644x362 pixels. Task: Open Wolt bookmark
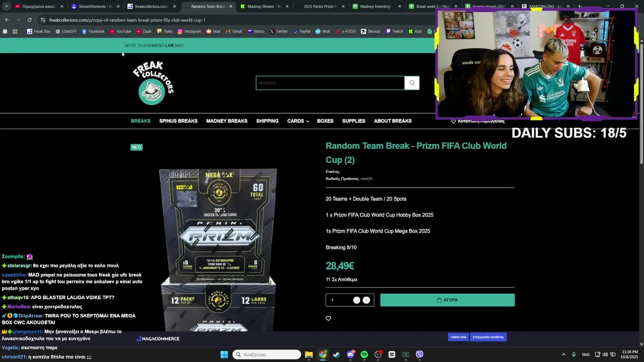323,31
